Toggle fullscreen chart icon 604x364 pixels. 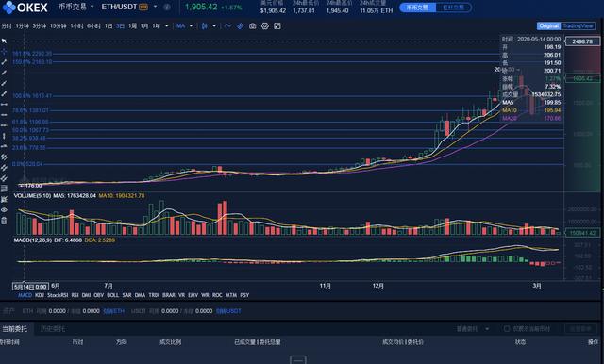coord(277,26)
